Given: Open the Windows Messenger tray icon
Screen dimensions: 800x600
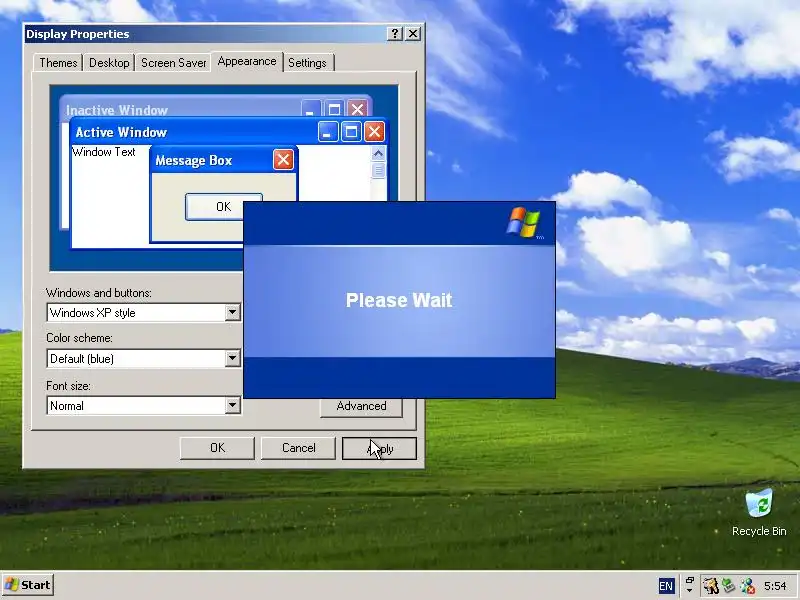Looking at the screenshot, I should [x=747, y=586].
